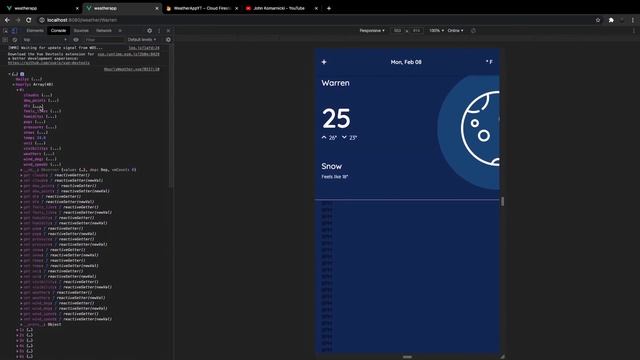This screenshot has height=360, width=640.
Task: Switch to the Network tab
Action: [104, 31]
